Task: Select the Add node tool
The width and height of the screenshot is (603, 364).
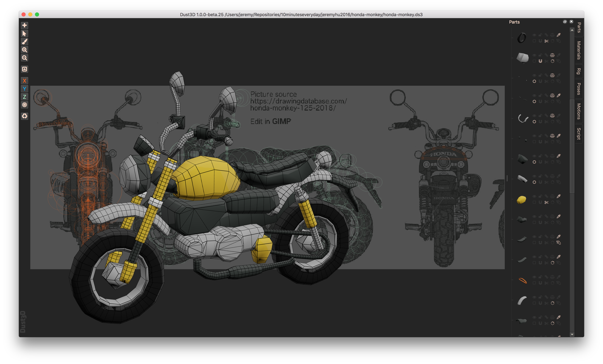Action: click(24, 25)
